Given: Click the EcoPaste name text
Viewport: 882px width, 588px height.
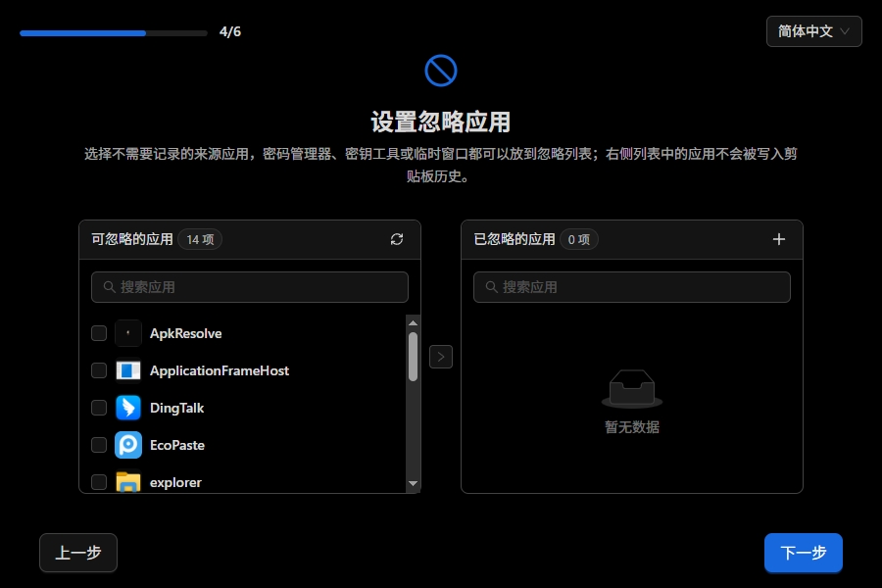Looking at the screenshot, I should tap(177, 445).
